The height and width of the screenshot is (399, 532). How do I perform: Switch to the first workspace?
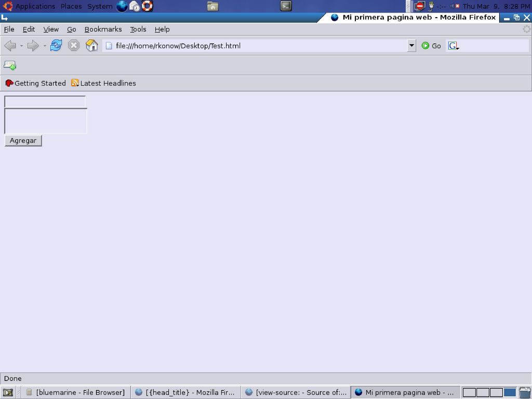[x=469, y=393]
